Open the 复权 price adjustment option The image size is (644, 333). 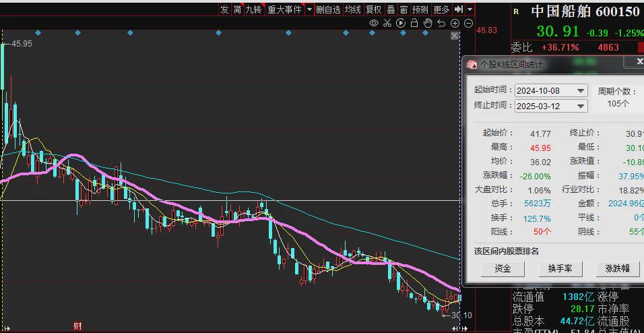(374, 9)
